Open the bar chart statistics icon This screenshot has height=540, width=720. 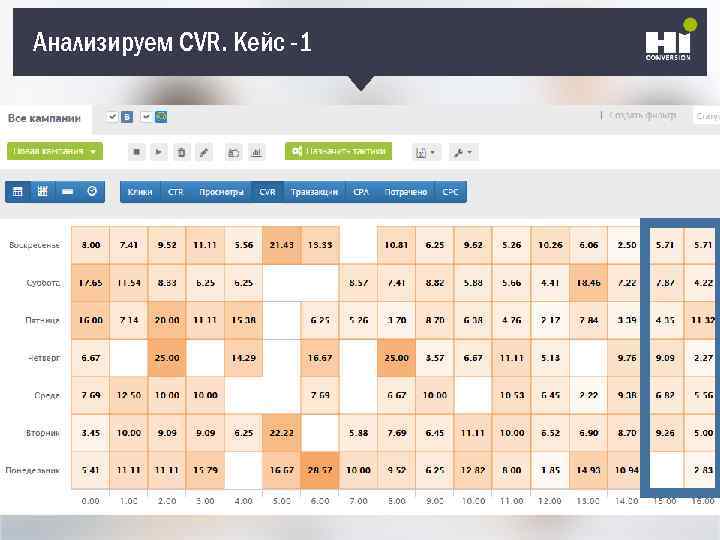[256, 152]
